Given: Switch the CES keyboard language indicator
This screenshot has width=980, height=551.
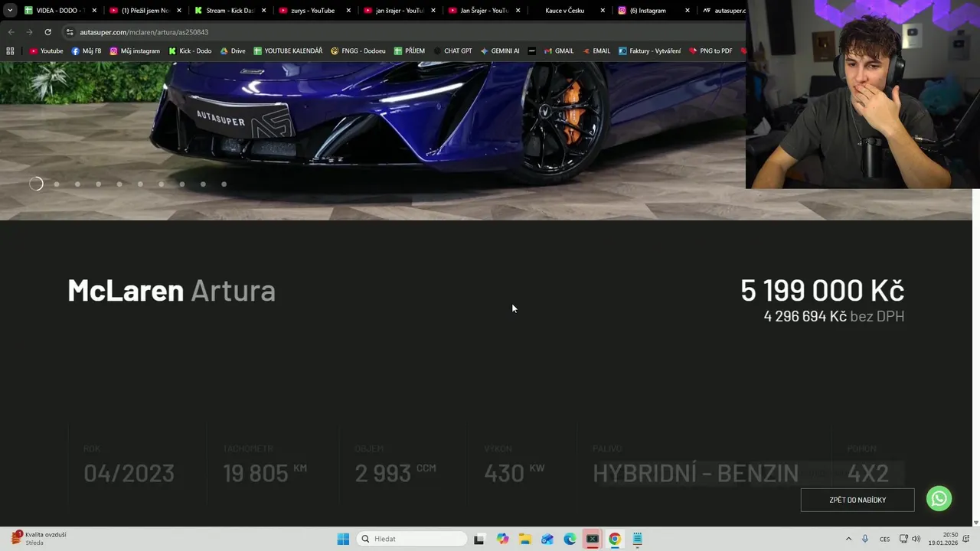Looking at the screenshot, I should tap(884, 539).
